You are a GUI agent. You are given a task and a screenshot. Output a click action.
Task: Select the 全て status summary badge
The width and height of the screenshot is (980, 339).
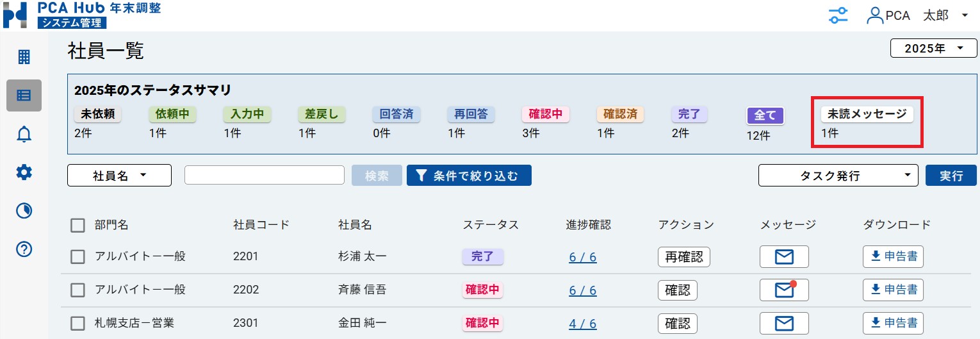[x=765, y=115]
